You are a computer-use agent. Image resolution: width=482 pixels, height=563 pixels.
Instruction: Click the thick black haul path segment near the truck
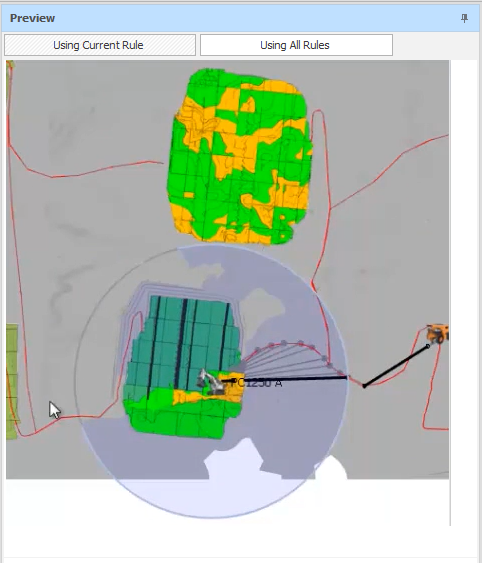coord(395,366)
